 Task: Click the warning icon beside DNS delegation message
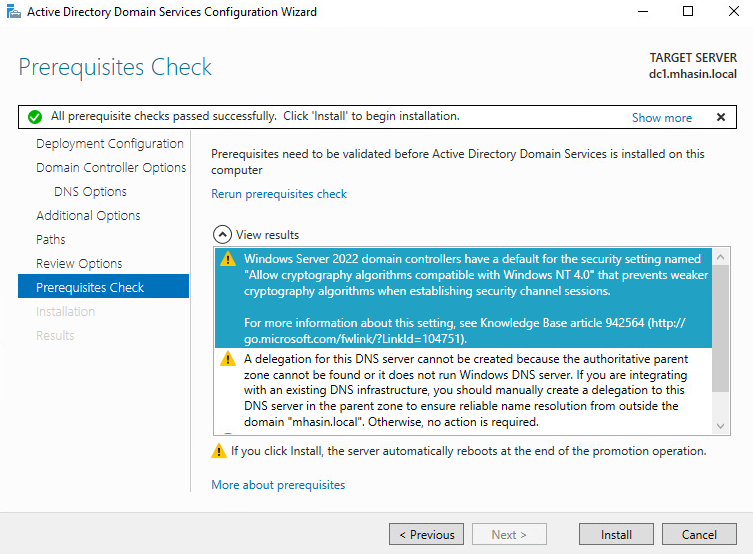pos(228,359)
